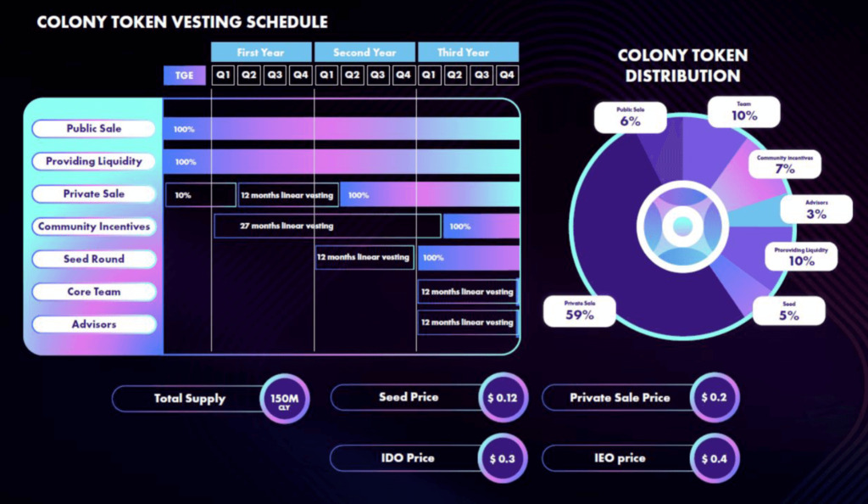Click the Team 10% distribution label
This screenshot has height=504, width=868.
click(744, 112)
